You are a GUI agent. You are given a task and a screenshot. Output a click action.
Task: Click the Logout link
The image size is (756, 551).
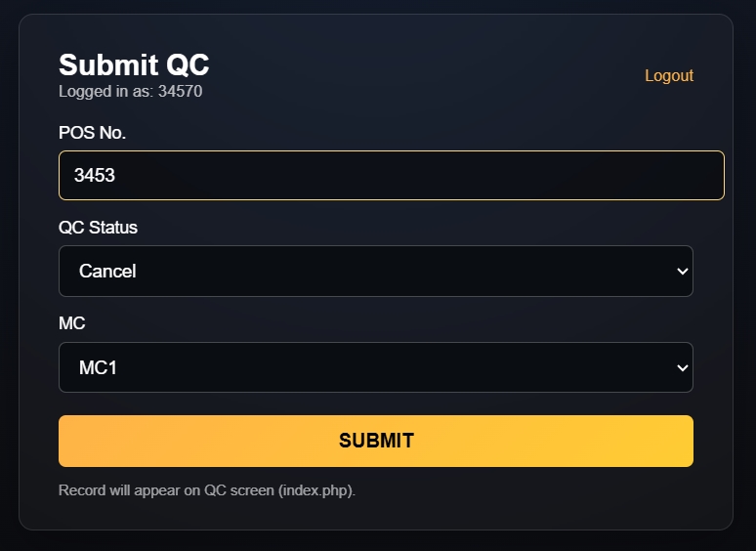pos(669,75)
